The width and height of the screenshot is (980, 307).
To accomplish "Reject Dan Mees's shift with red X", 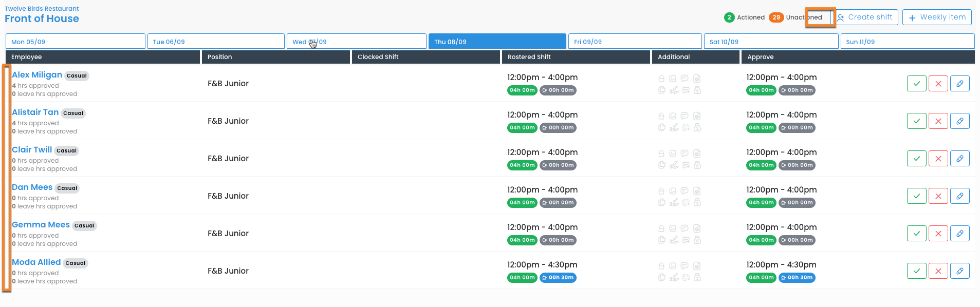I will tap(938, 196).
